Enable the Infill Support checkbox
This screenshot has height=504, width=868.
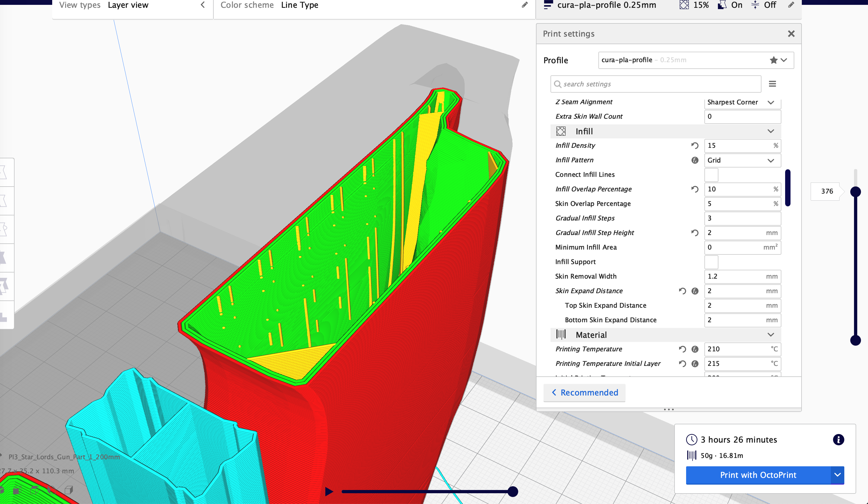click(711, 262)
